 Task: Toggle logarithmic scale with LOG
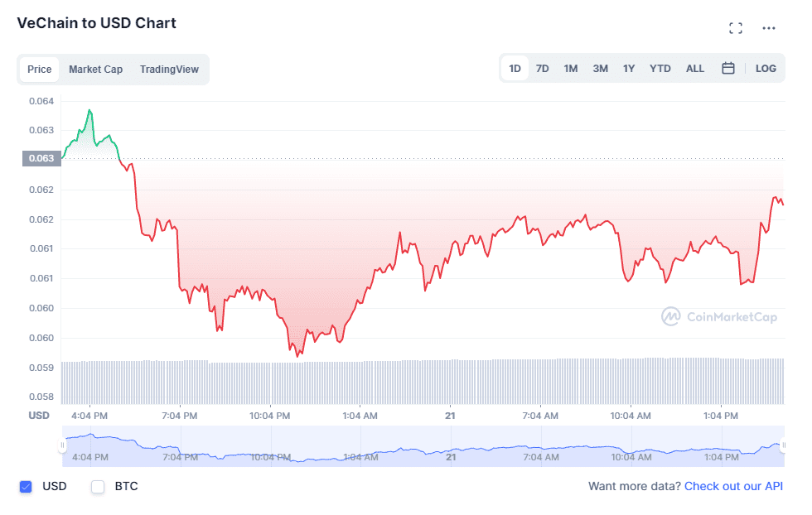[x=766, y=68]
